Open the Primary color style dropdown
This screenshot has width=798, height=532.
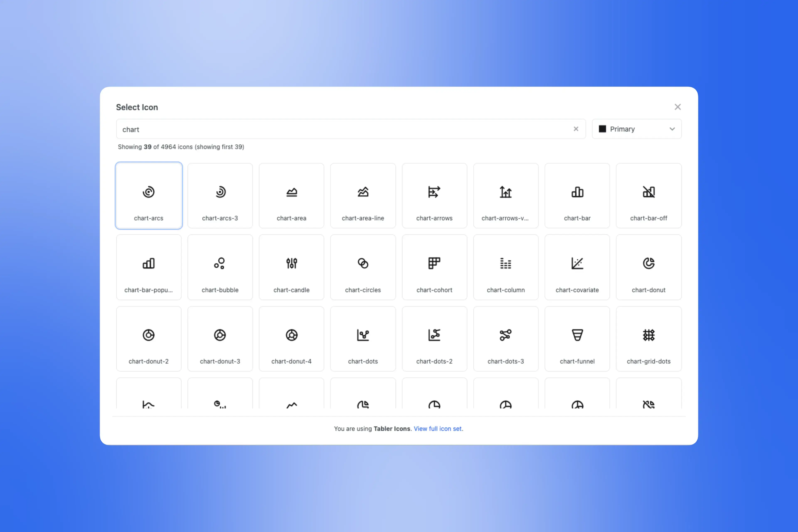(x=637, y=129)
